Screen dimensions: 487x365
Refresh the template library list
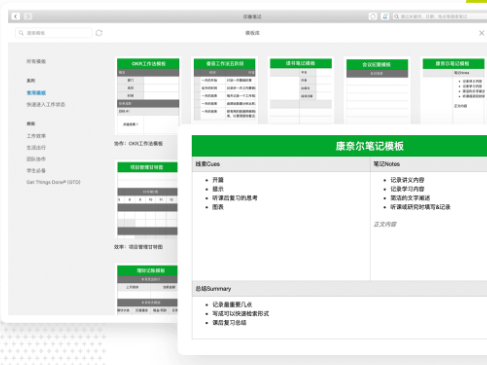pyautogui.click(x=99, y=33)
